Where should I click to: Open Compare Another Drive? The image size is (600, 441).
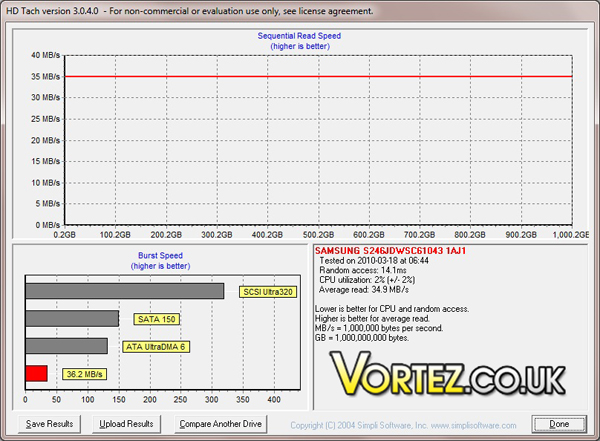[220, 424]
